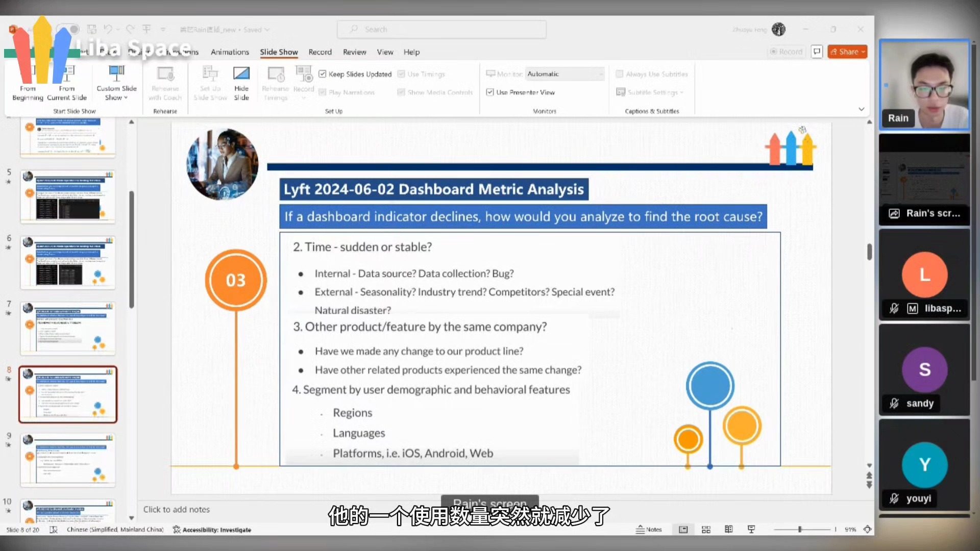Click Start From Beginning quick access icon

click(x=146, y=29)
